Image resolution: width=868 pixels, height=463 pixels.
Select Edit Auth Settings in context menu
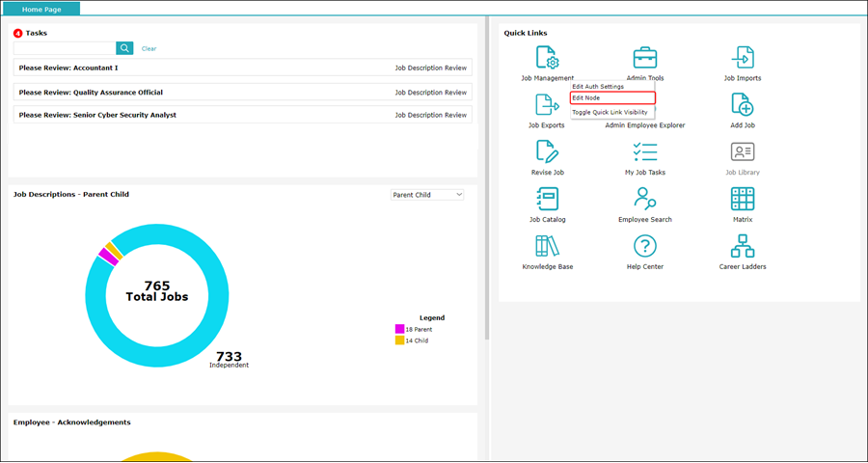pos(598,87)
